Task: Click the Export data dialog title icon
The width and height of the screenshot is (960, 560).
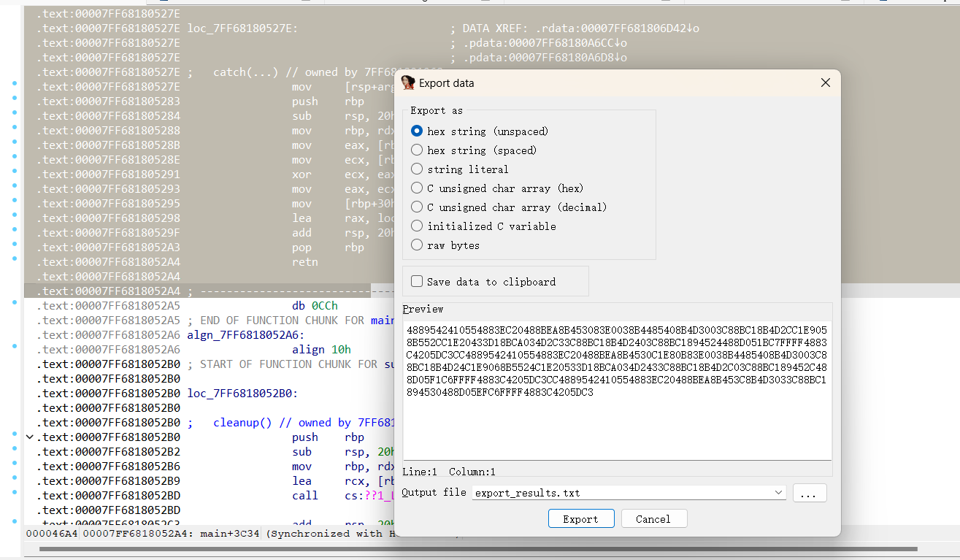Action: [x=408, y=83]
